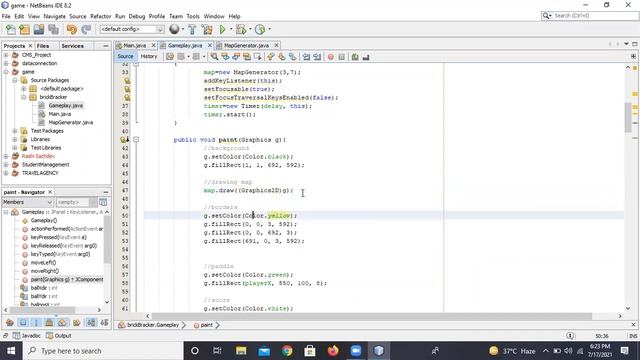Collapse the Source Packages node
Viewport: 640px width, 360px height.
(x=15, y=80)
